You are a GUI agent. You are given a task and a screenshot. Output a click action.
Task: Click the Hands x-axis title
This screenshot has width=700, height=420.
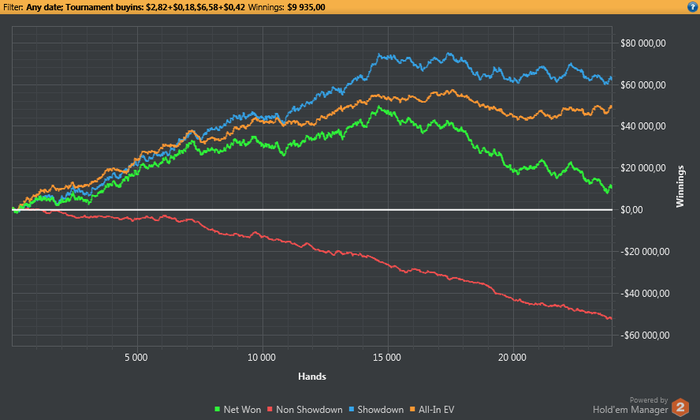pos(312,376)
